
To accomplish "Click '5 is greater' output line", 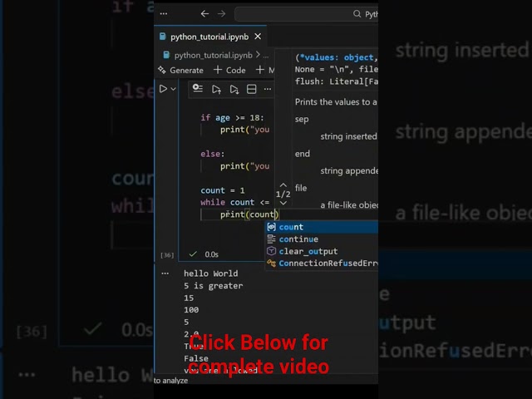I will pyautogui.click(x=214, y=286).
